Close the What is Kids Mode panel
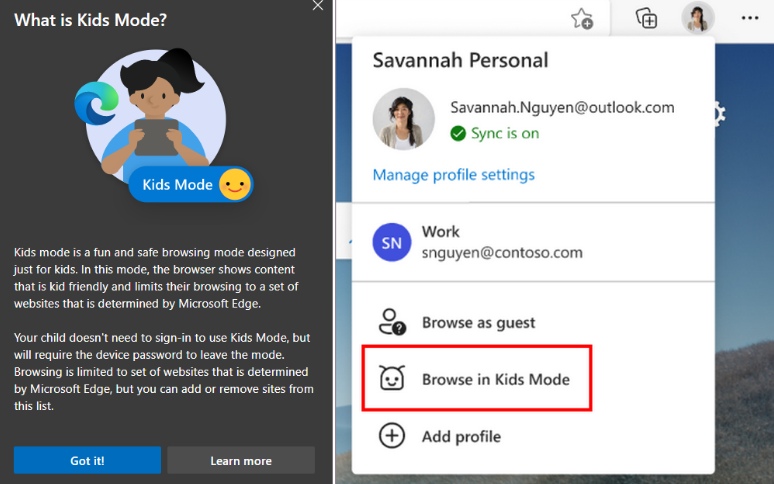 coord(318,6)
